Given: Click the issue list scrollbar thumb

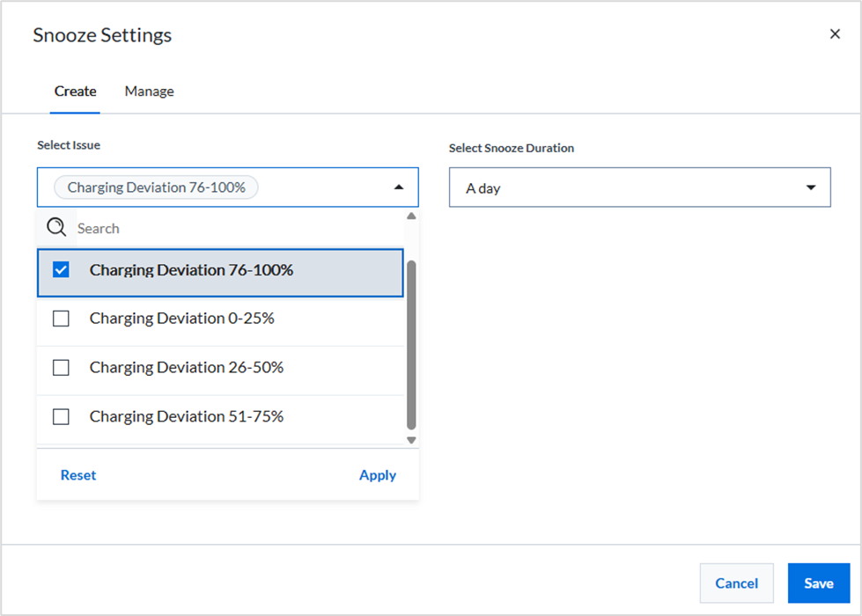Looking at the screenshot, I should click(x=411, y=345).
